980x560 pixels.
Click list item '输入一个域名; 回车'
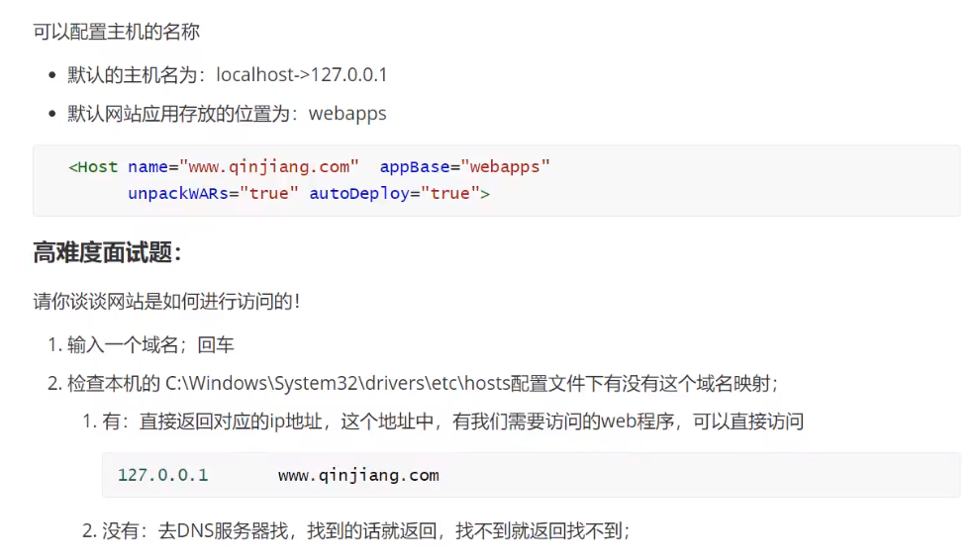pyautogui.click(x=150, y=345)
